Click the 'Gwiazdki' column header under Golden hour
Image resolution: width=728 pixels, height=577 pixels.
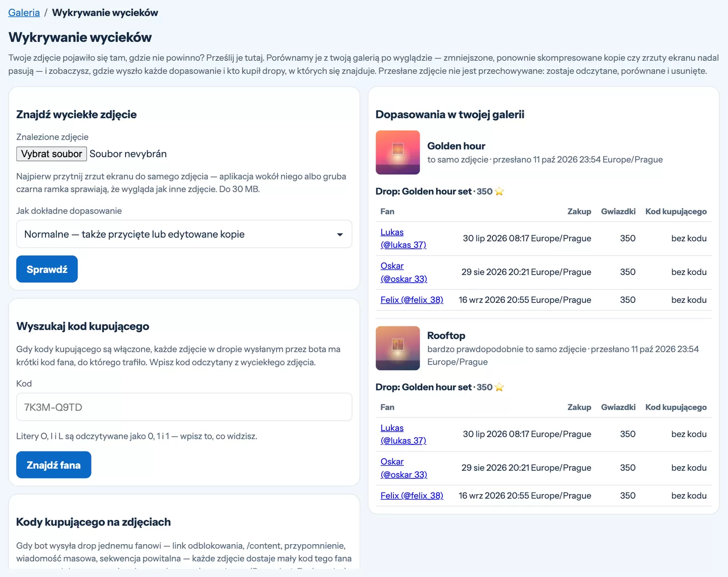(618, 211)
